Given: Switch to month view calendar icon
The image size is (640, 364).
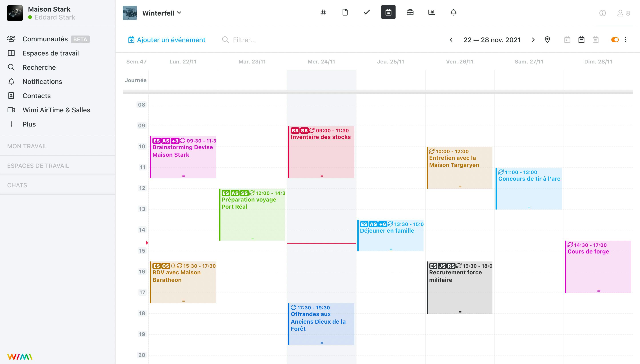Looking at the screenshot, I should 596,40.
